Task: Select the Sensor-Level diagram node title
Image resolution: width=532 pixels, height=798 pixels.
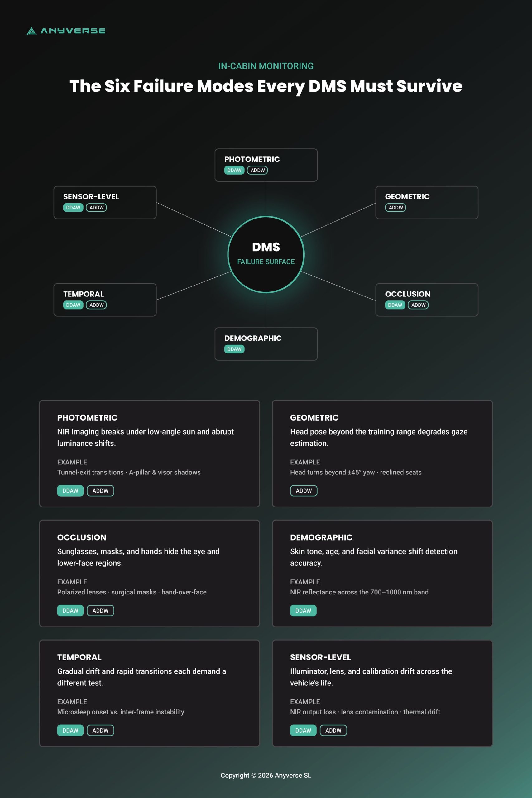Action: coord(91,196)
